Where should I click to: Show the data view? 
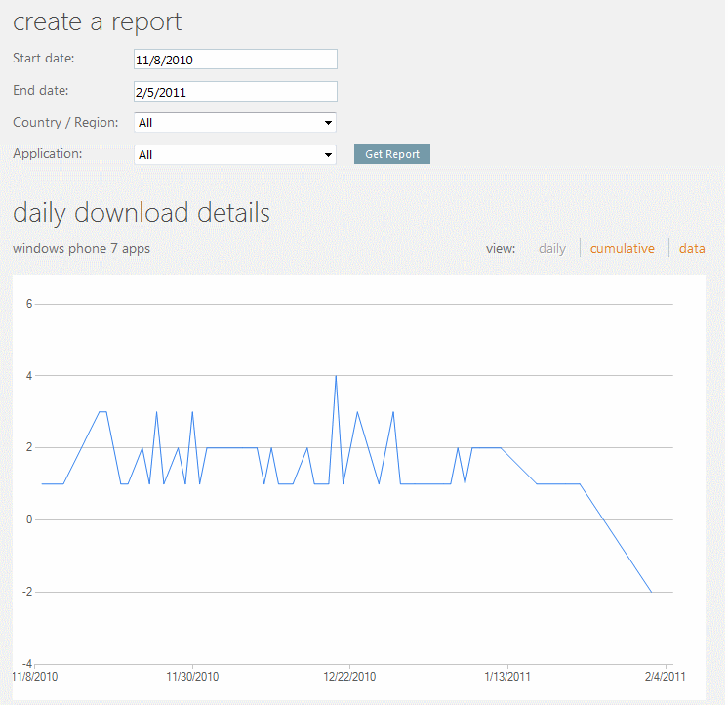pos(692,249)
